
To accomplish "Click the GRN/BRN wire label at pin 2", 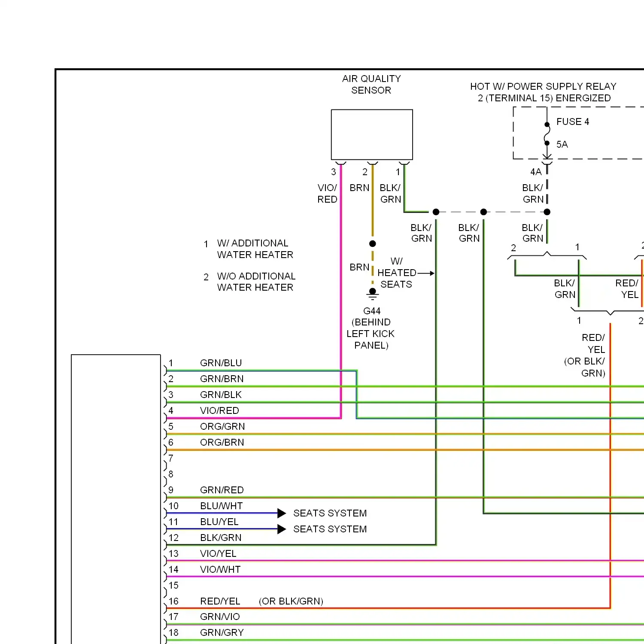I will (222, 379).
